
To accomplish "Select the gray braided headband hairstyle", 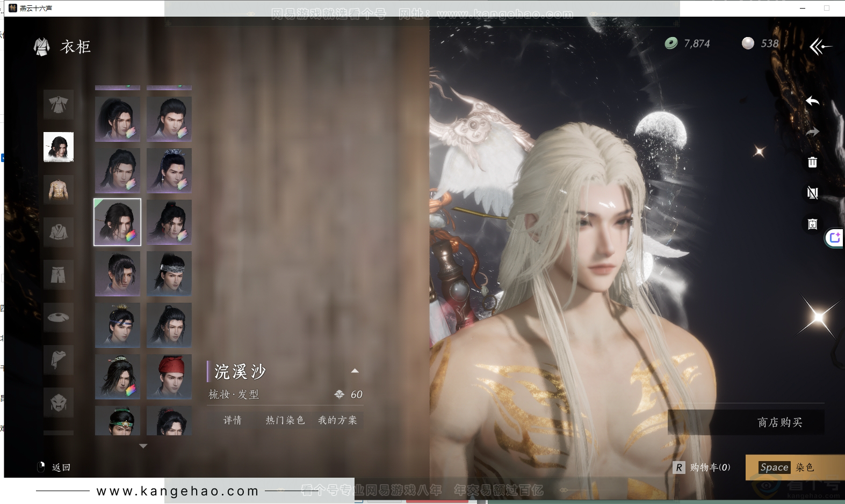I will (169, 274).
